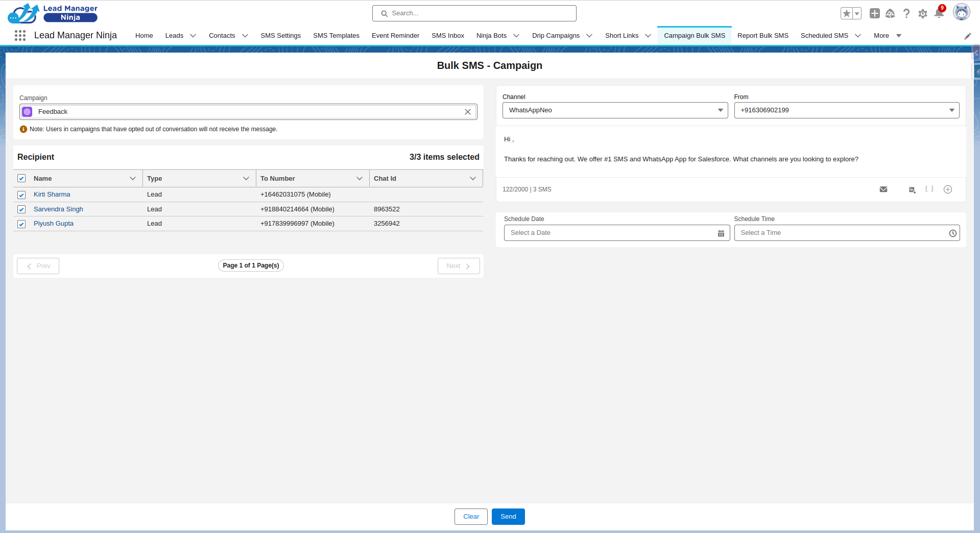The image size is (980, 533).
Task: Expand the Leads tab chevron
Action: [x=193, y=36]
